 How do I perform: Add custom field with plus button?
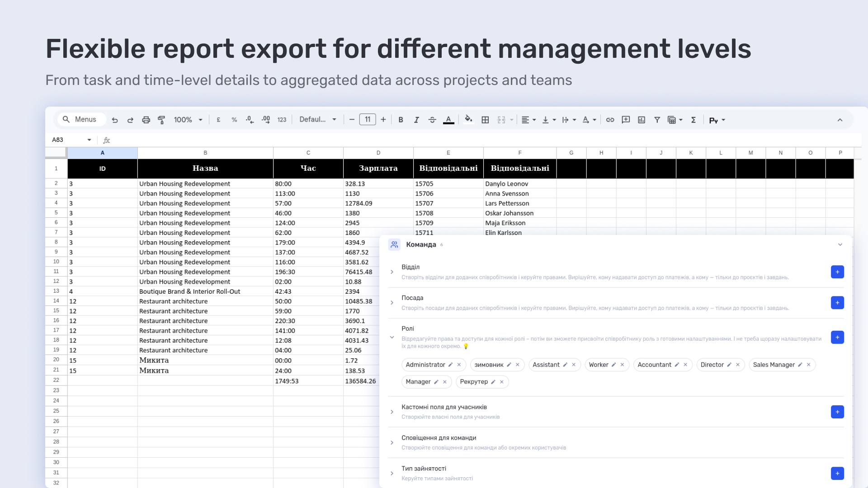point(837,412)
